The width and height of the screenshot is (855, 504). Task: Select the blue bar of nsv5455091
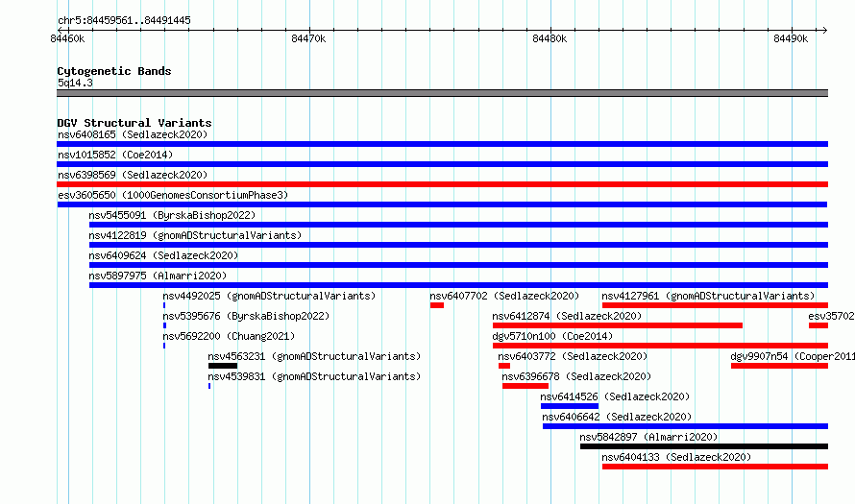[x=458, y=225]
